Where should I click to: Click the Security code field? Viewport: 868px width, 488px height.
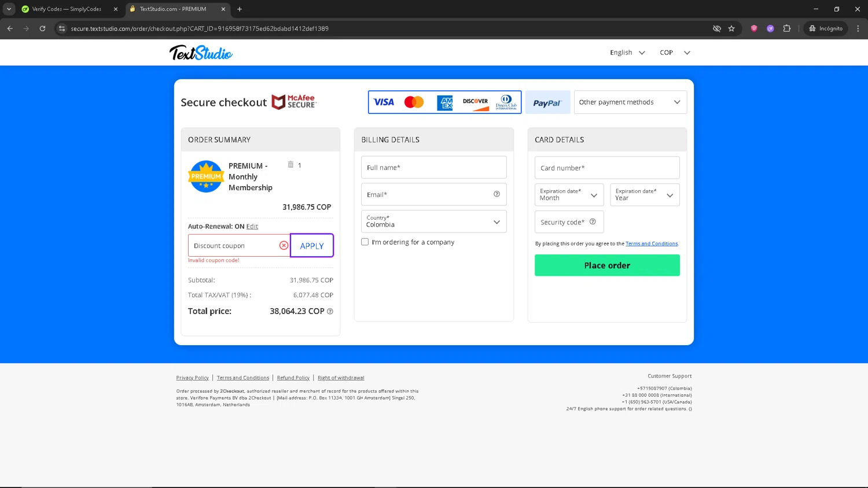tap(569, 222)
